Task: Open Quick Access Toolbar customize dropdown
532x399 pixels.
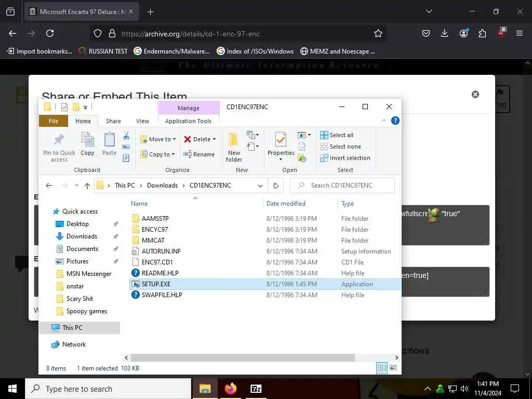Action: tap(86, 108)
